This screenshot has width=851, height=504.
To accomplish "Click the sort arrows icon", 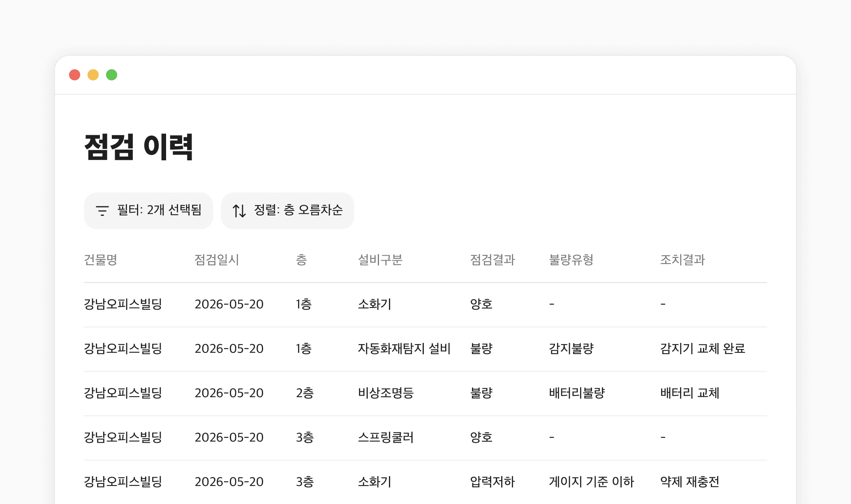I will [239, 210].
